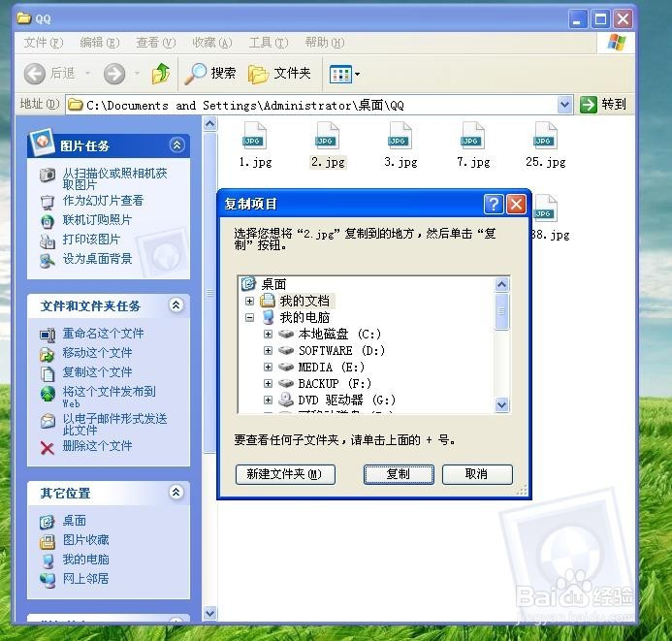Click 联机订购照片 link
Image resolution: width=672 pixels, height=641 pixels.
[97, 219]
